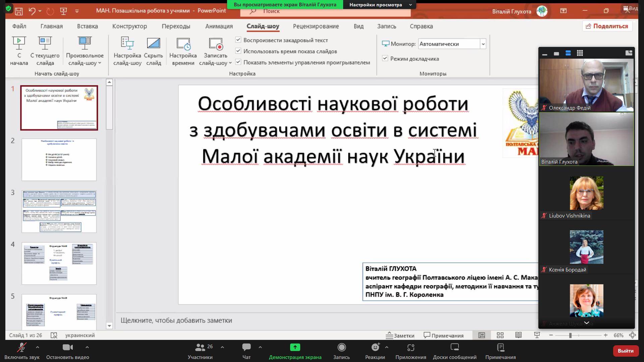The height and width of the screenshot is (362, 644).
Task: Open participants options arrow
Action: point(222,347)
